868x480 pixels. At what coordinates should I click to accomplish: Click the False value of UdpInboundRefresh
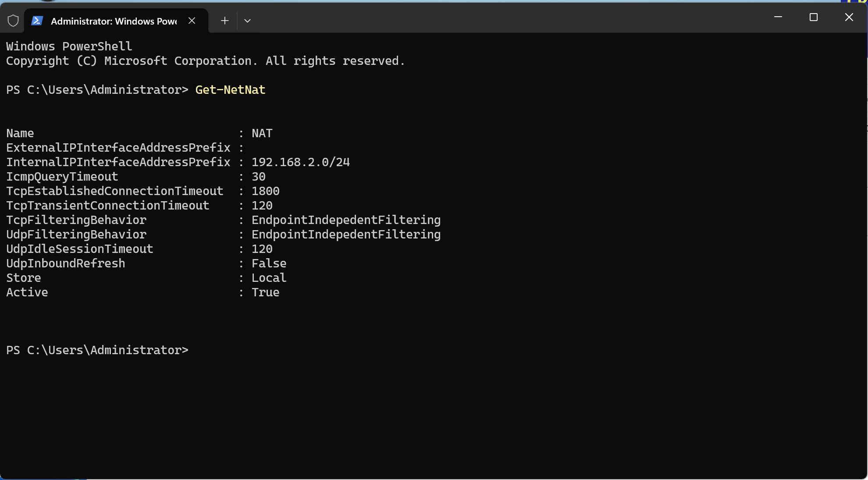(x=269, y=263)
